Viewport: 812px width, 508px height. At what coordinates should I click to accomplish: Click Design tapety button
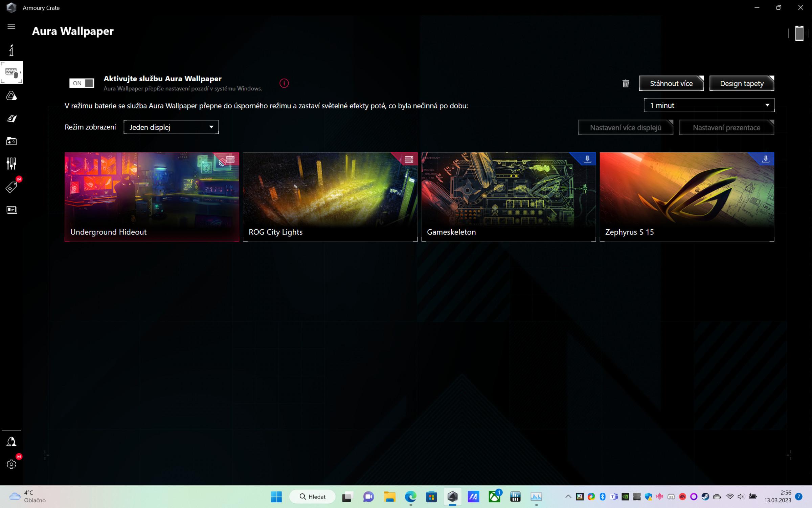coord(742,83)
